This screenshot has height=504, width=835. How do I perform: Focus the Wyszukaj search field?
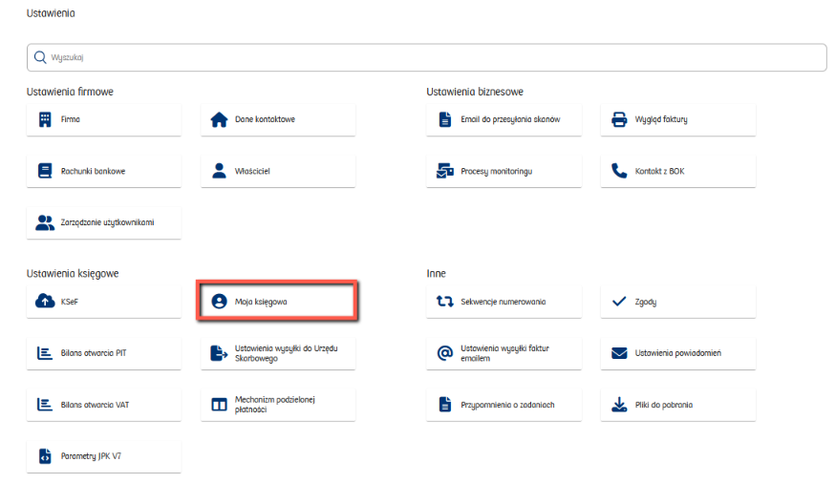(426, 57)
